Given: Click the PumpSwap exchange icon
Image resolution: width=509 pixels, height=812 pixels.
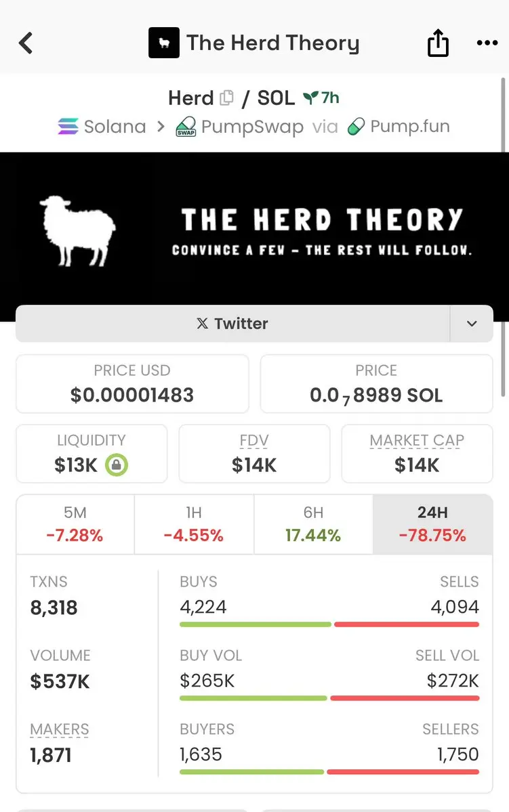Looking at the screenshot, I should pos(186,127).
